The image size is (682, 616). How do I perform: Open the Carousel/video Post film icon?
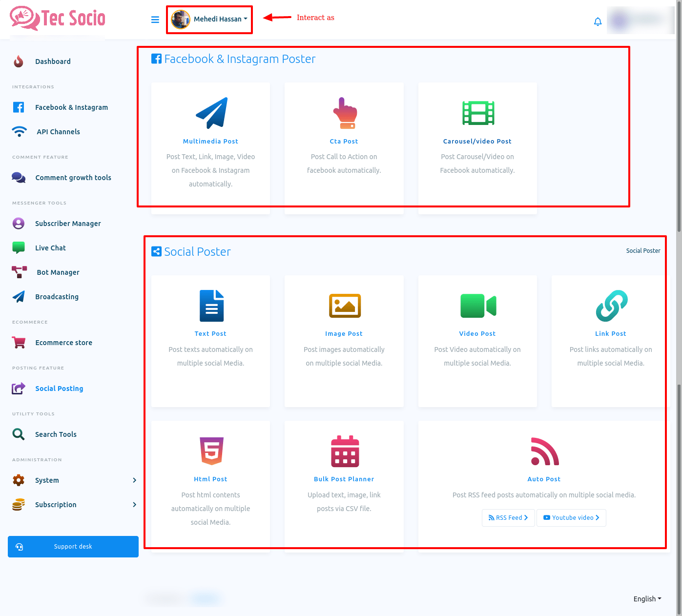[x=478, y=113]
